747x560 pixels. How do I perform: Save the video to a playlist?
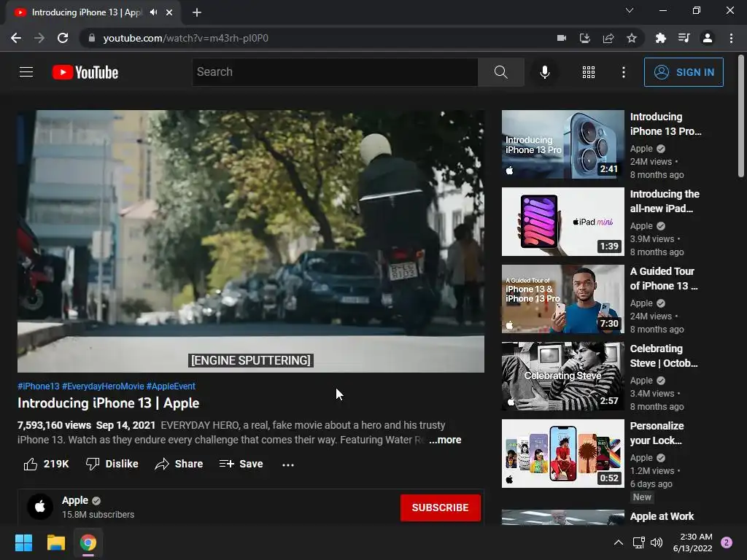pyautogui.click(x=241, y=464)
